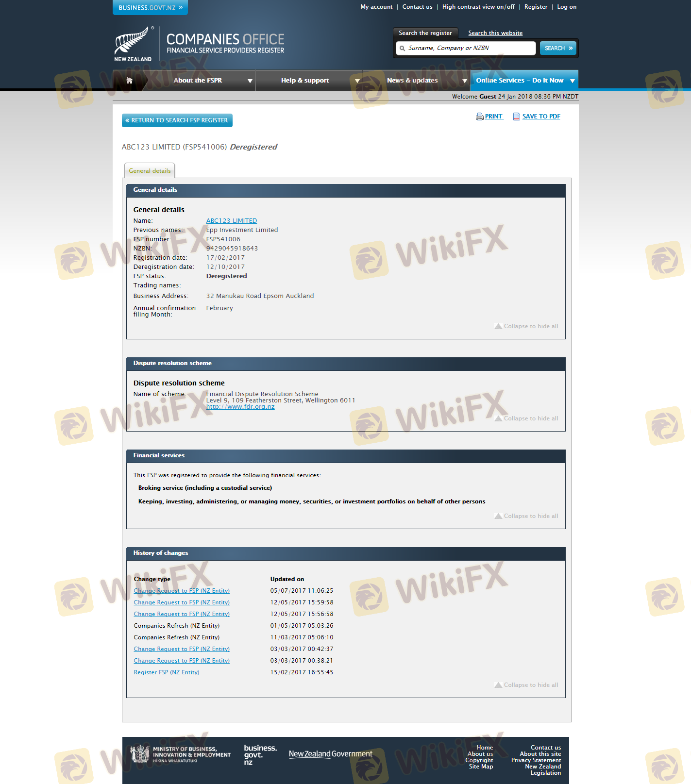
Task: Select the deregistration date 12/10/2017
Action: point(225,267)
